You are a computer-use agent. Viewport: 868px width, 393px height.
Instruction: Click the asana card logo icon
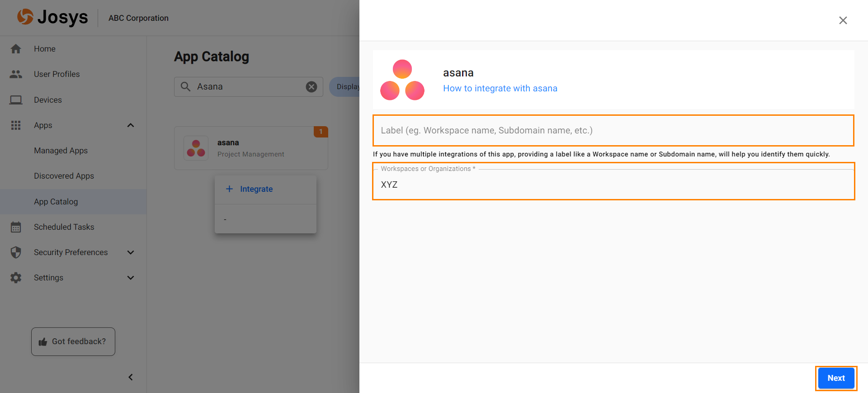(x=196, y=148)
